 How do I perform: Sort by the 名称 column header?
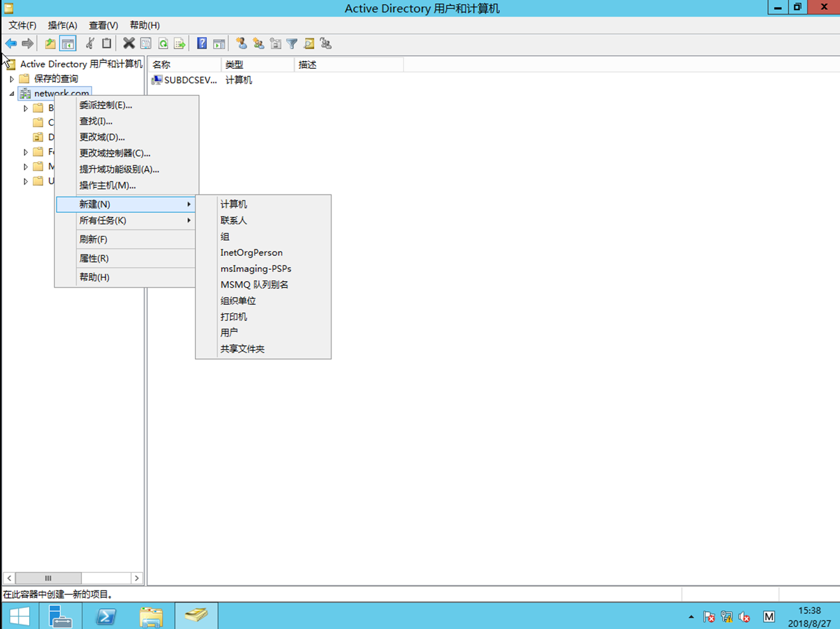pyautogui.click(x=185, y=64)
